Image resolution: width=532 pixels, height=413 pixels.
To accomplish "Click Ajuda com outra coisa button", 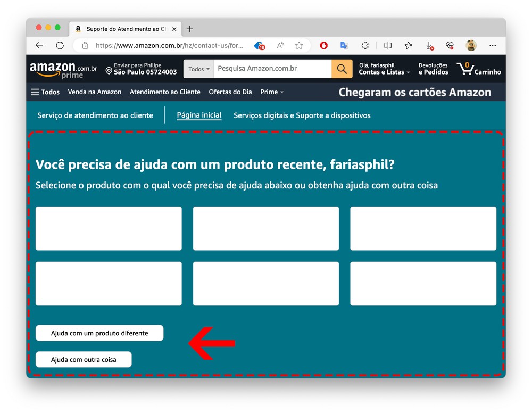I will 84,360.
